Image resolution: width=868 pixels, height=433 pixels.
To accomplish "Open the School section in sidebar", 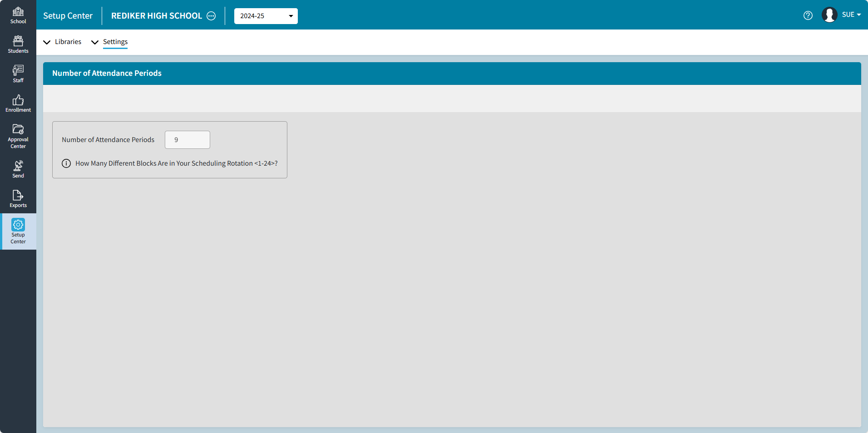I will (x=18, y=15).
